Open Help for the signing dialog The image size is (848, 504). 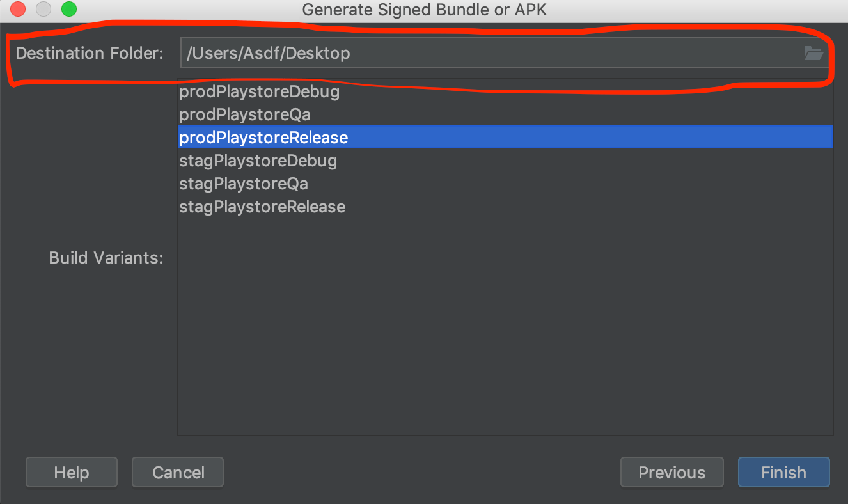(71, 472)
